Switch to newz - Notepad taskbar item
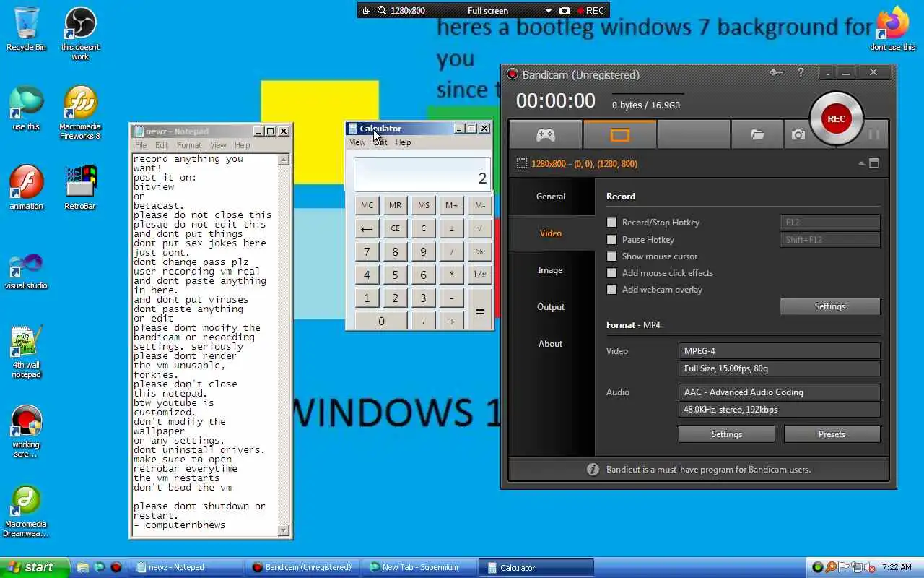 coord(186,567)
